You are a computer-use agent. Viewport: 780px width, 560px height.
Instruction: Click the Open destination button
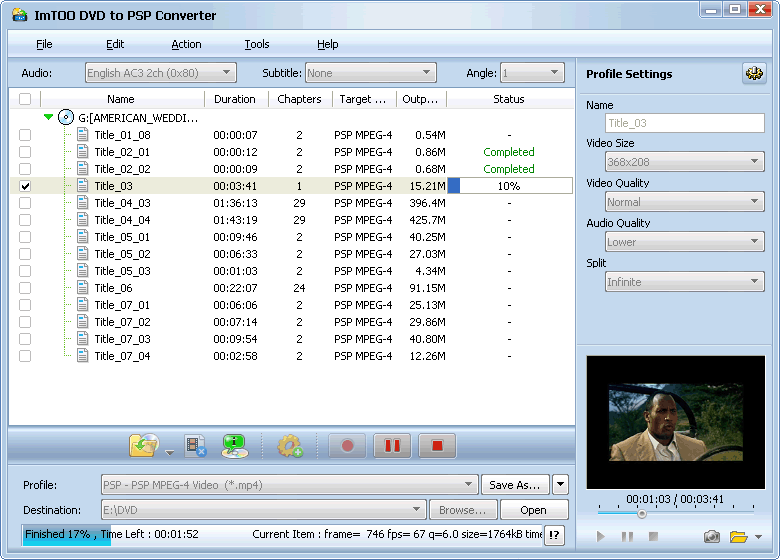tap(534, 510)
